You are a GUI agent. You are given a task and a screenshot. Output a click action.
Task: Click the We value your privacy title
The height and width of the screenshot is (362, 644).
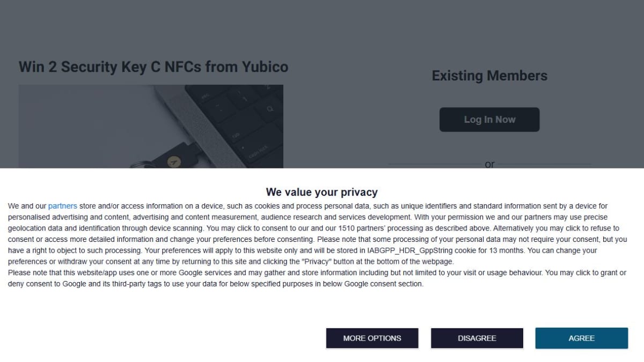coord(322,192)
